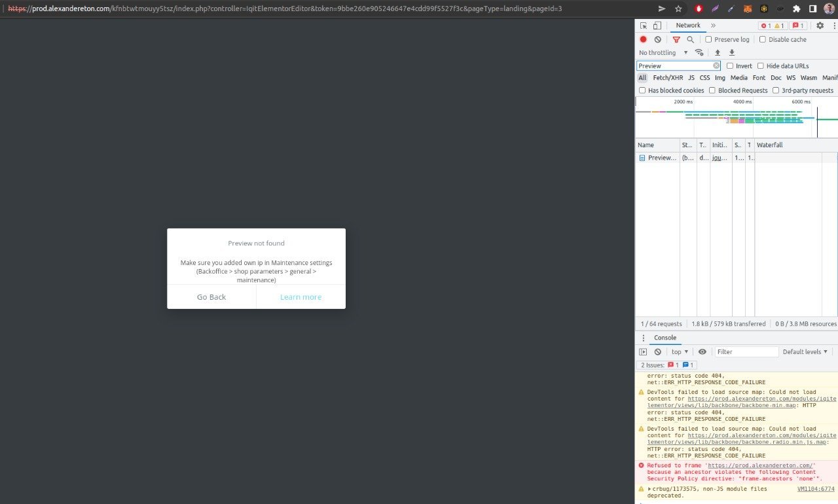838x504 pixels.
Task: Export HAR file with download arrow
Action: 732,52
